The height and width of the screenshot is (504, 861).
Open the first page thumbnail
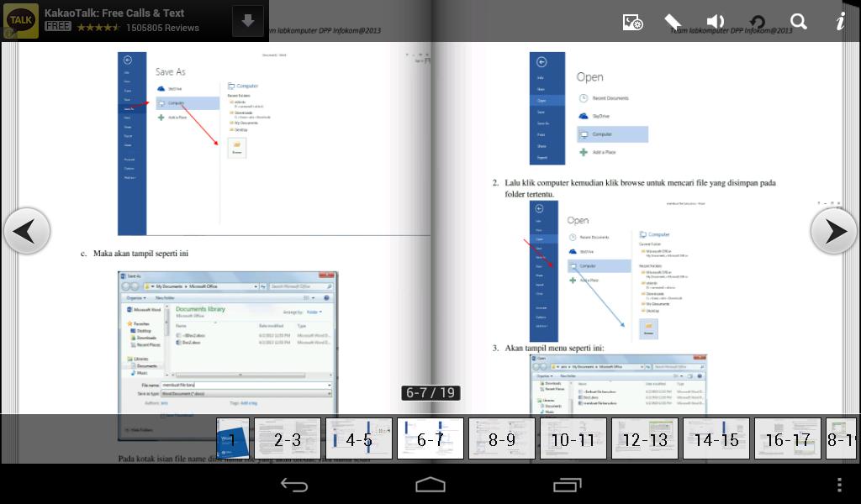pyautogui.click(x=232, y=438)
